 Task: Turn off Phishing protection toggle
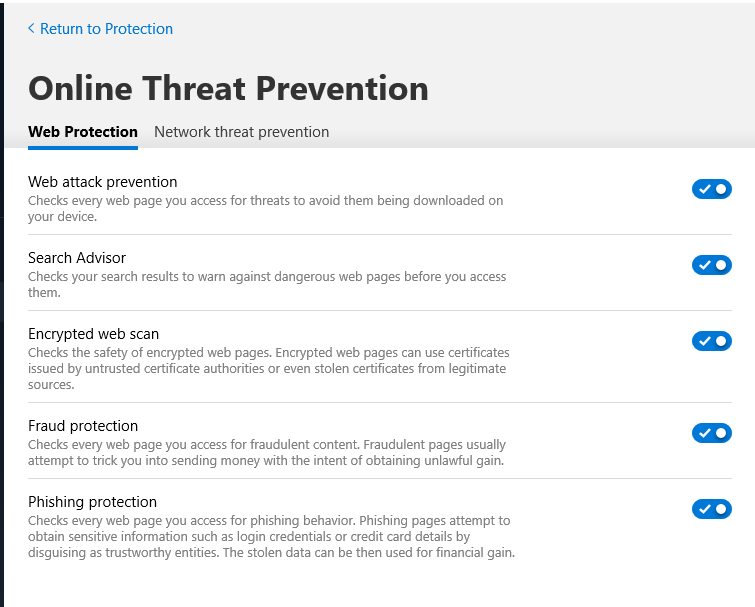click(x=711, y=509)
